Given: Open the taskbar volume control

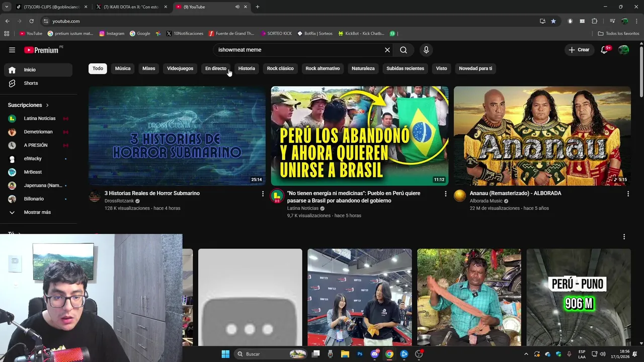Looking at the screenshot, I should (602, 354).
